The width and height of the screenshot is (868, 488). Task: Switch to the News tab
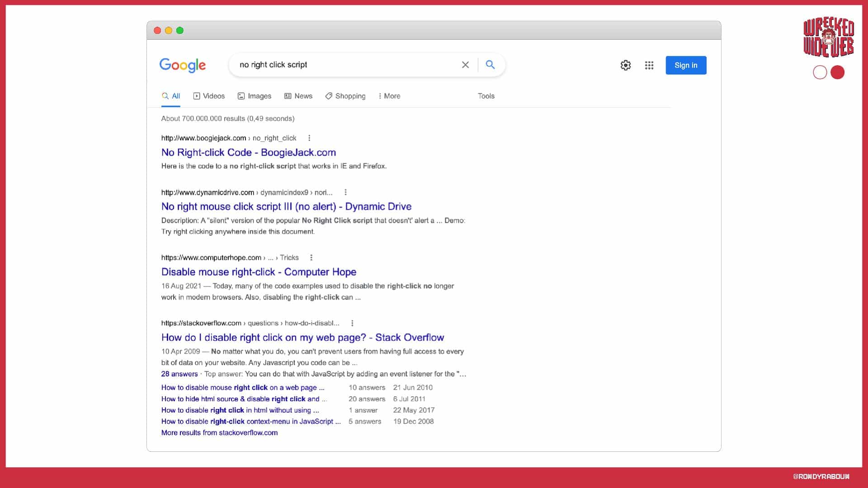tap(298, 96)
